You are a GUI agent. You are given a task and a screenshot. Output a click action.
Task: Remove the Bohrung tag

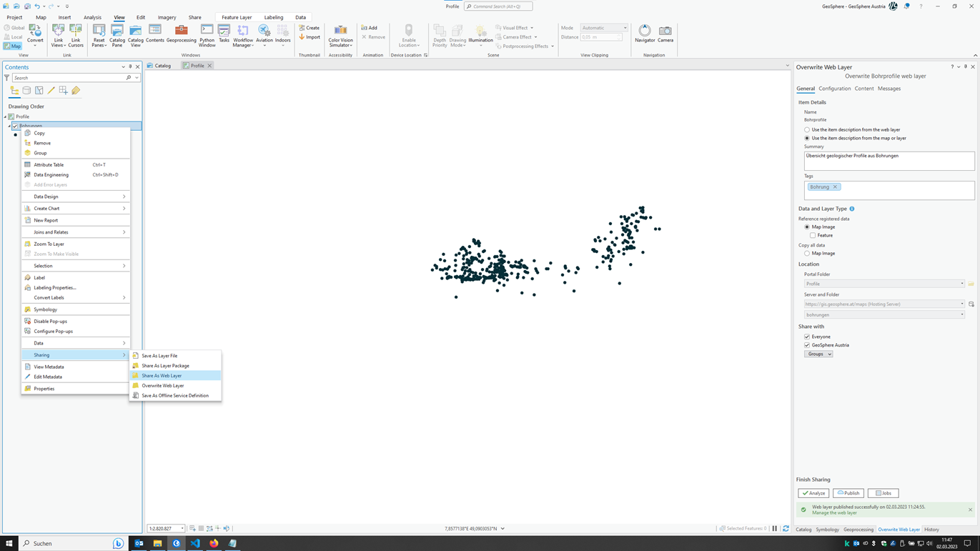pos(836,186)
